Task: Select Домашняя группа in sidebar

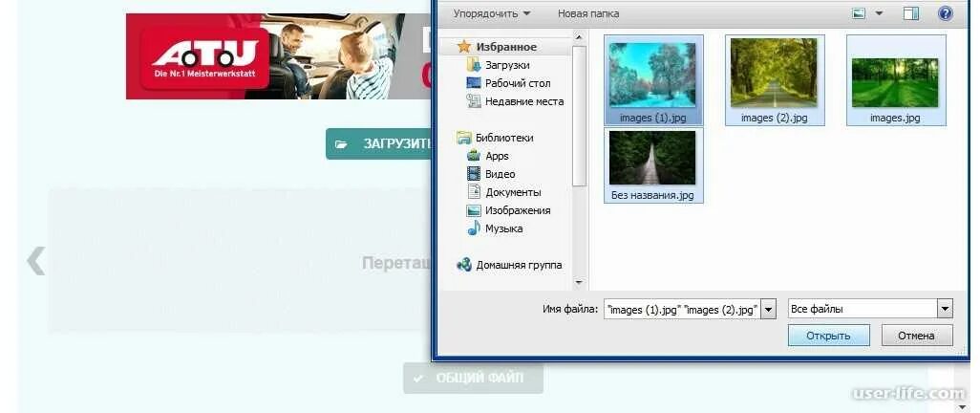Action: [x=519, y=265]
